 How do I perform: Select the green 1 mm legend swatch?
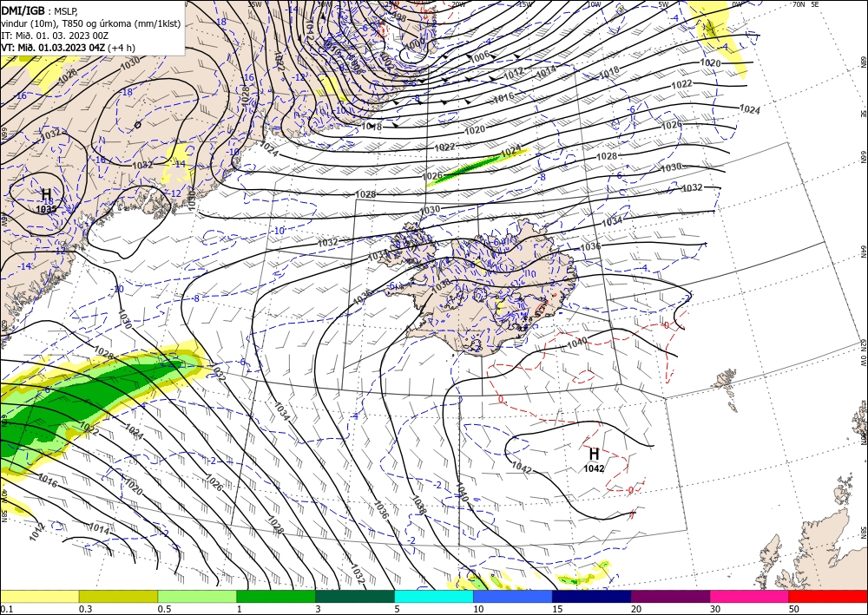pos(276,596)
